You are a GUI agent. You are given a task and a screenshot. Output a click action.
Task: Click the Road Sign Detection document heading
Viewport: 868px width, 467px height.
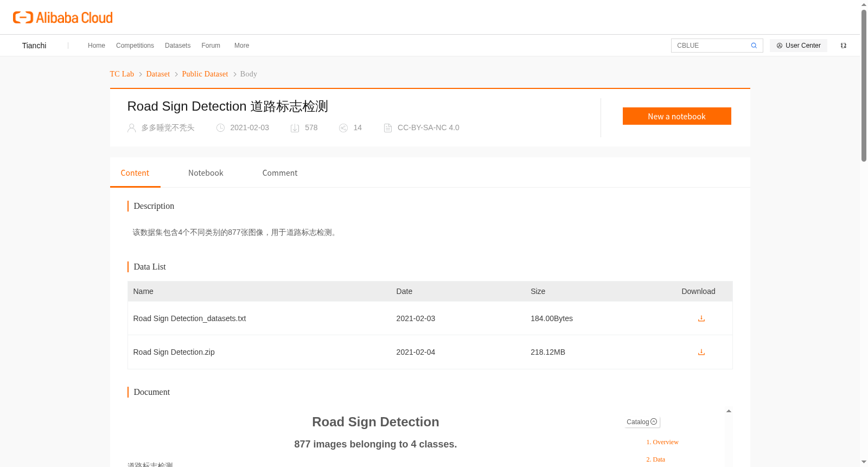(x=375, y=422)
